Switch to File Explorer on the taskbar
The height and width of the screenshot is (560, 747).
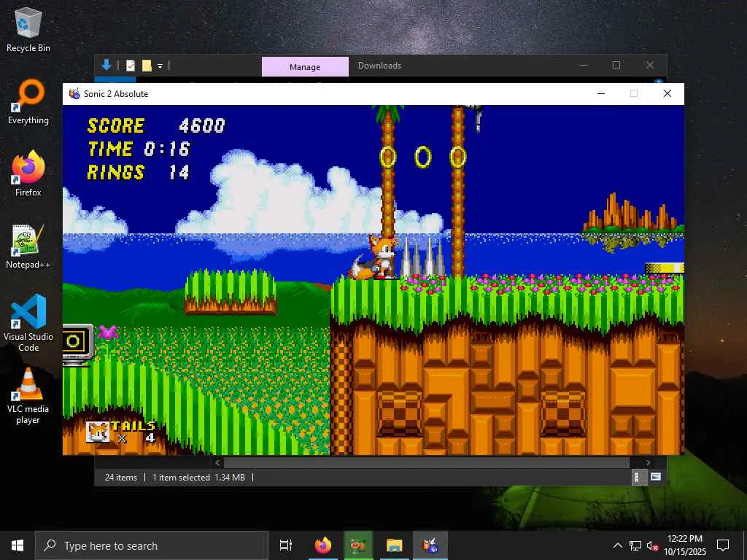click(395, 545)
